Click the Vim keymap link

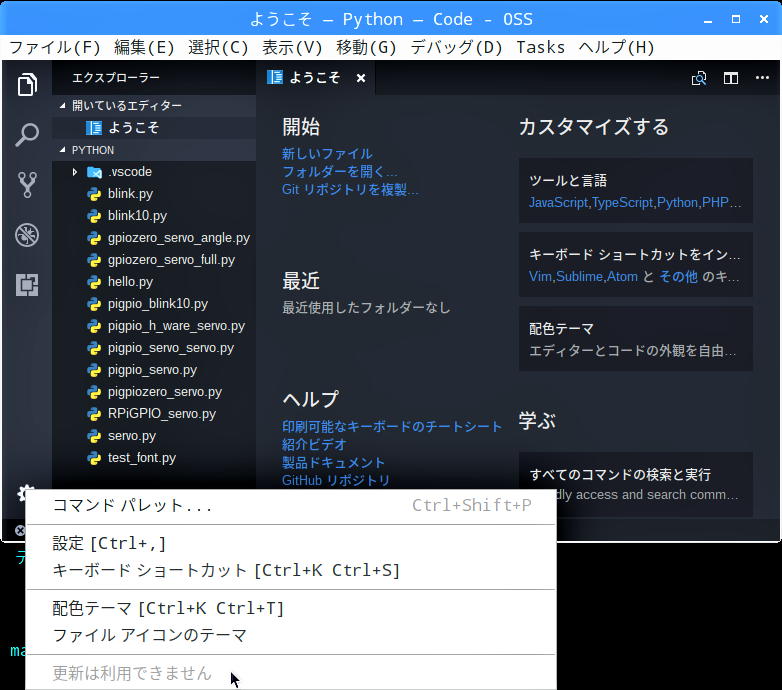pos(540,276)
